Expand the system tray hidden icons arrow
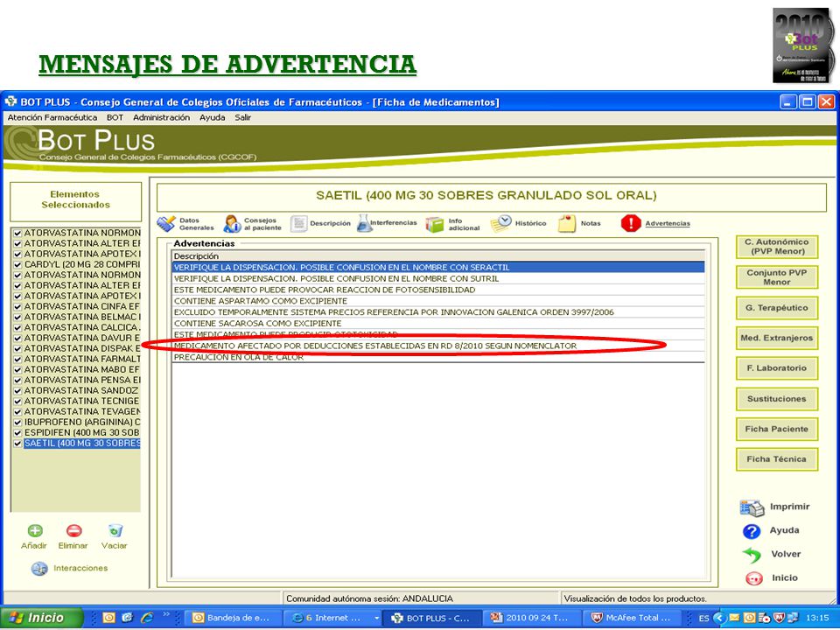This screenshot has height=630, width=840. coord(719,618)
